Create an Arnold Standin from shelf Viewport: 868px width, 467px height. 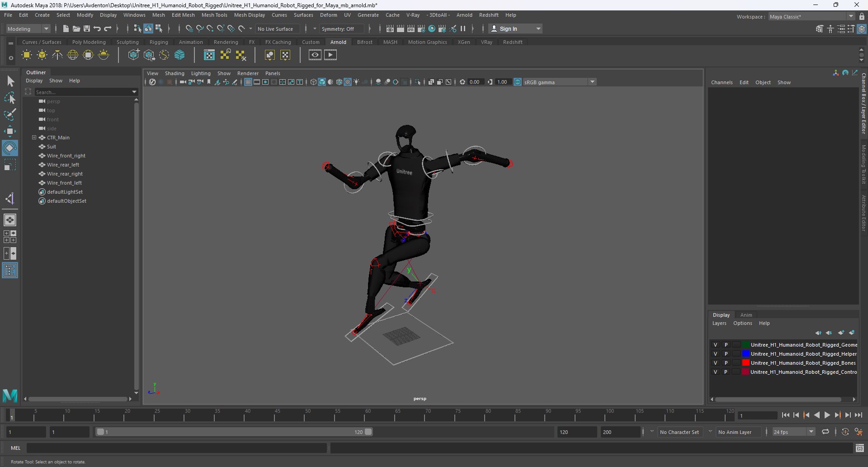[x=133, y=55]
